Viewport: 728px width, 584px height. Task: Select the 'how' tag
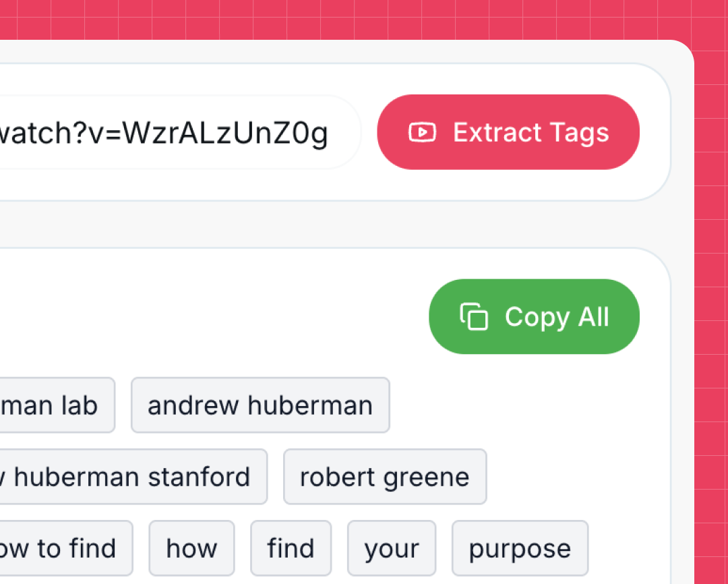[191, 548]
